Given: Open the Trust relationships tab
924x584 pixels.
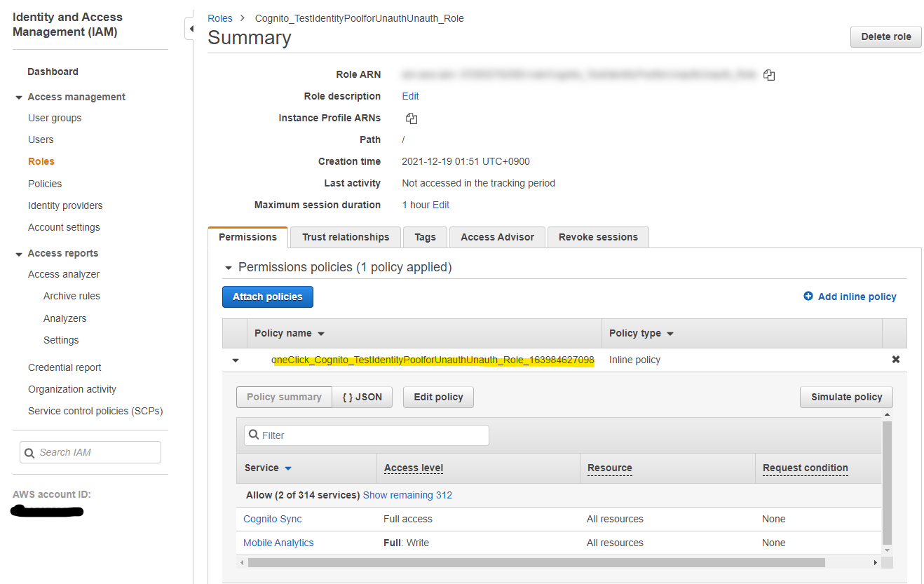Looking at the screenshot, I should (x=346, y=237).
